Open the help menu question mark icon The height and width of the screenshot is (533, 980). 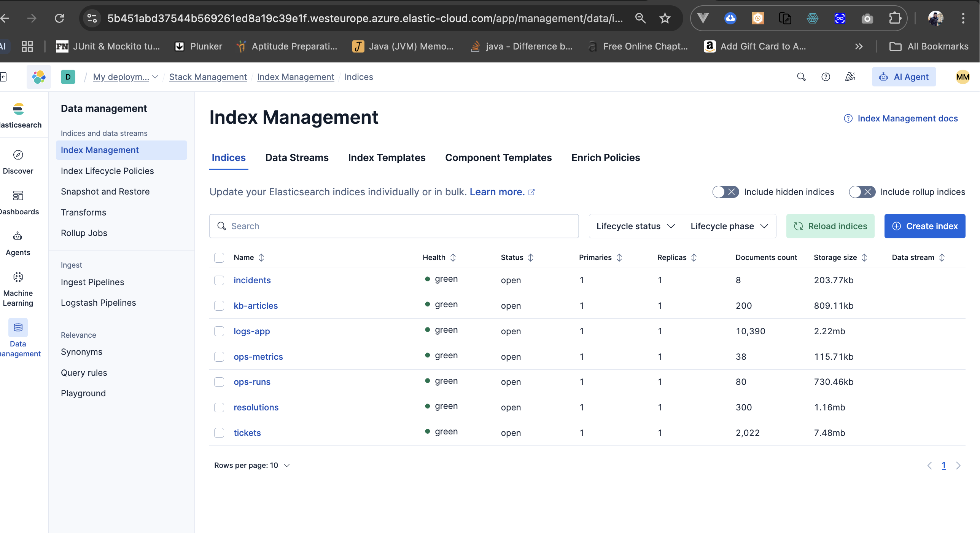tap(826, 77)
